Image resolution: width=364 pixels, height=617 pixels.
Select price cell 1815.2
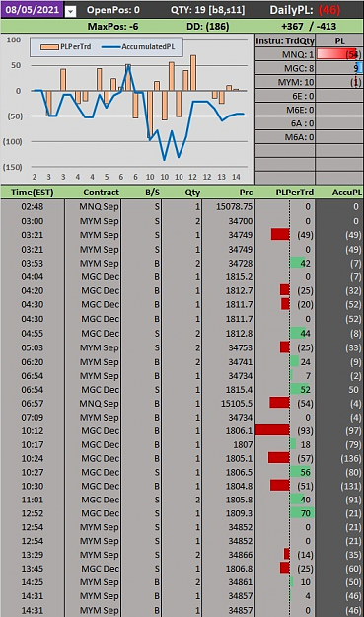point(228,277)
